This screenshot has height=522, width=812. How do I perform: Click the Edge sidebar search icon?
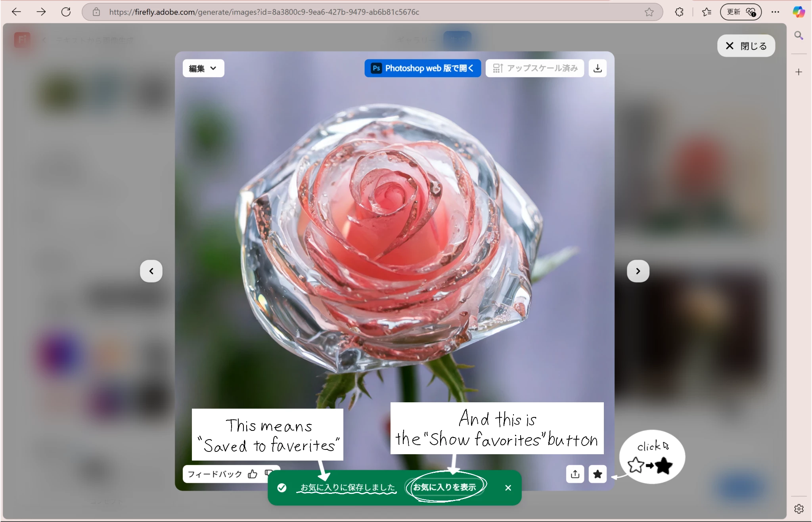pyautogui.click(x=799, y=36)
